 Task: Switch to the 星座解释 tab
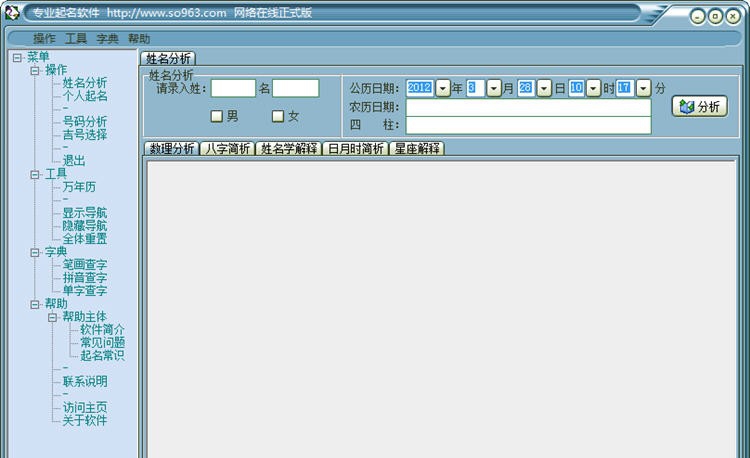click(417, 149)
